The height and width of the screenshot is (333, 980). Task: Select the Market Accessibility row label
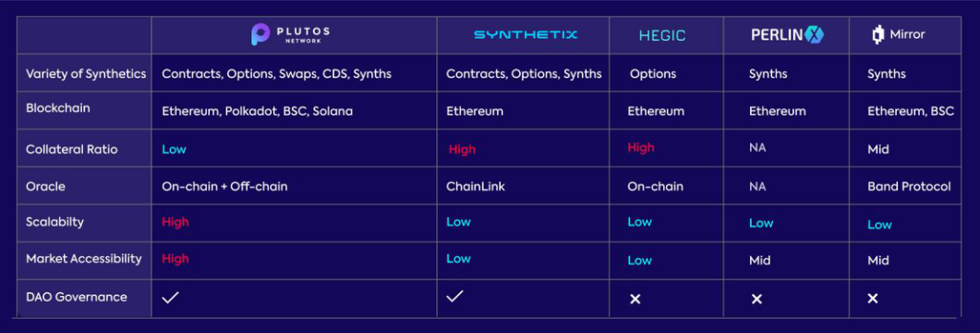84,258
